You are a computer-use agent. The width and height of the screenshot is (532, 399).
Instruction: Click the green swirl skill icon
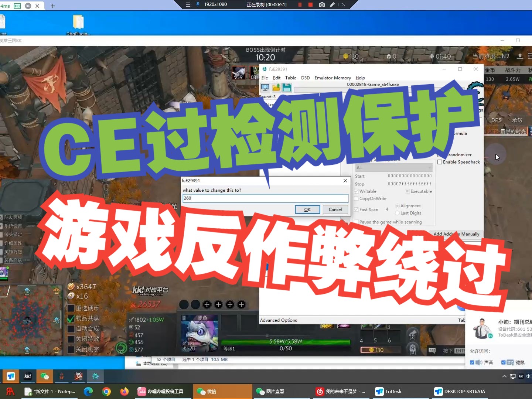click(121, 348)
